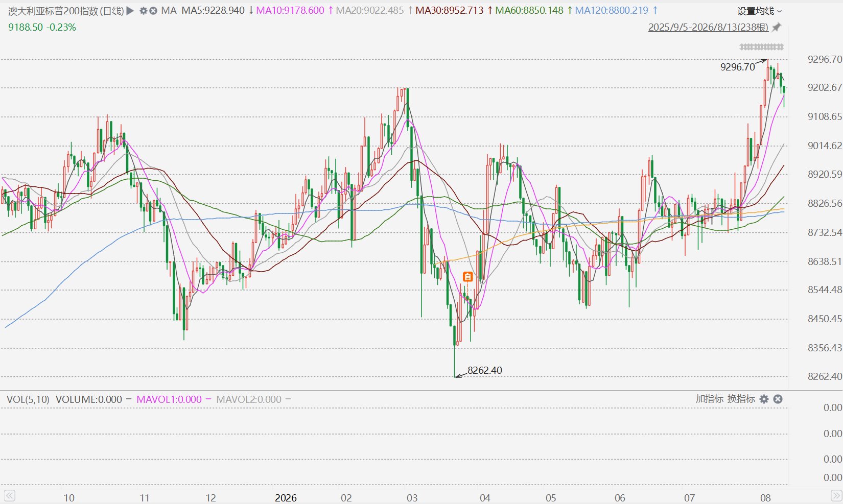Click the MAVOL2:0.000 readout
This screenshot has height=504, width=843.
[249, 399]
